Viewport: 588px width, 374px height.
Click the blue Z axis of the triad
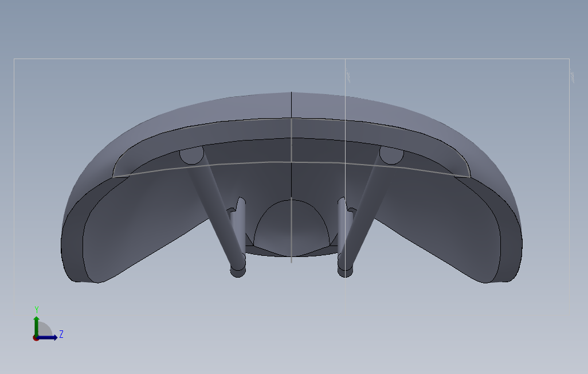(x=48, y=337)
